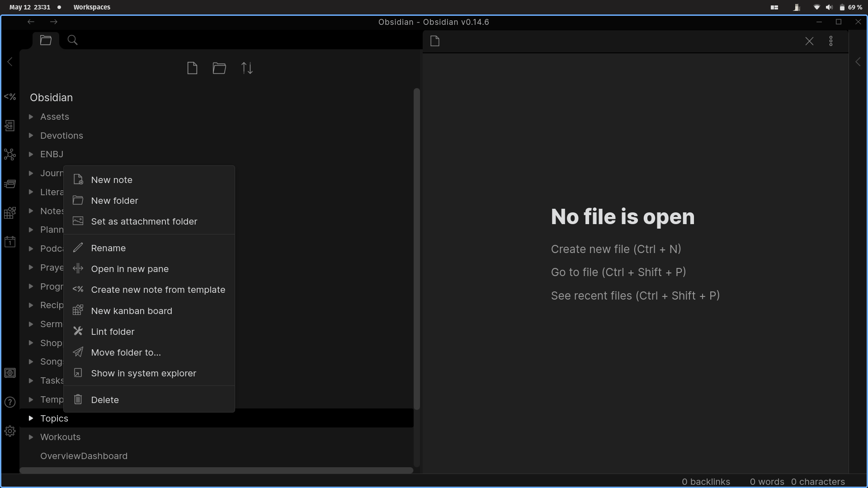Open the search tab magnifier icon

coord(72,40)
